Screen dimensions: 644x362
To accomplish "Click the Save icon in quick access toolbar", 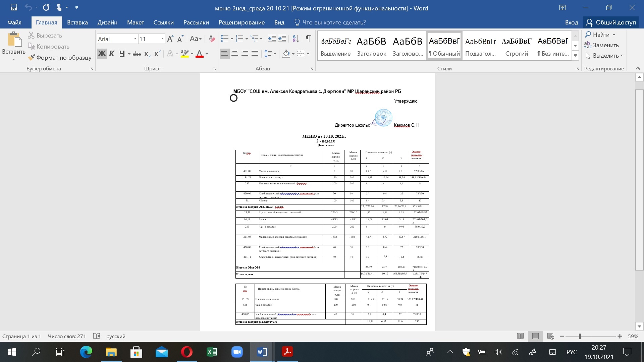I will click(14, 7).
